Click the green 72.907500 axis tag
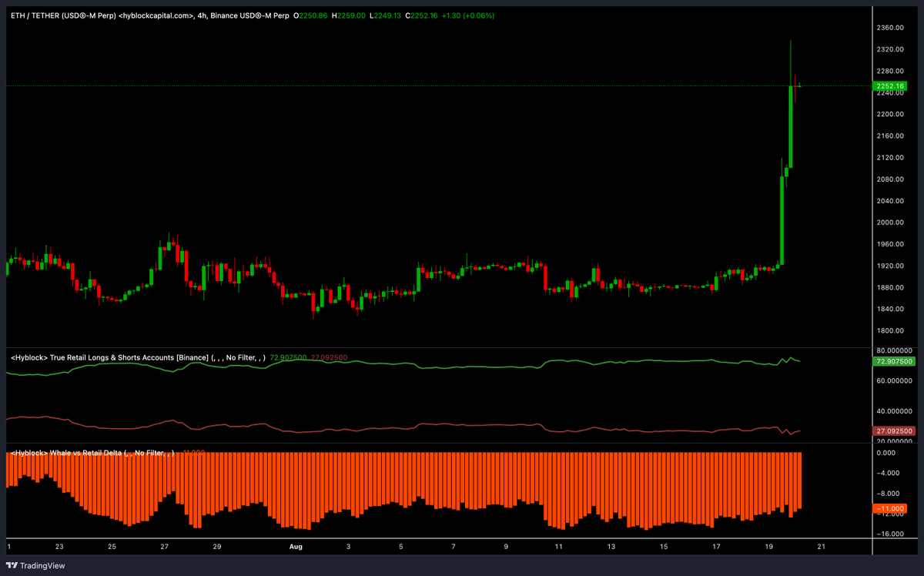 [893, 361]
